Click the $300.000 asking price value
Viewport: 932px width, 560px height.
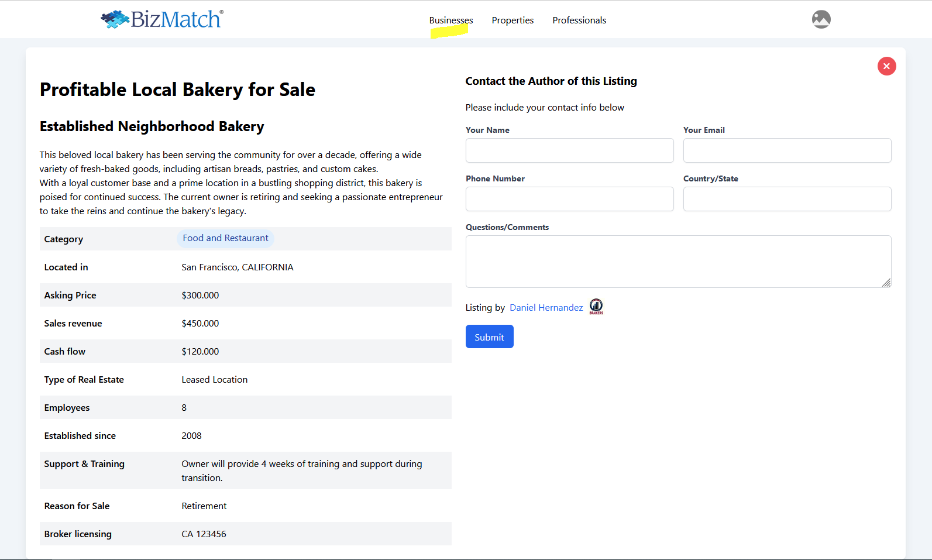click(x=200, y=296)
